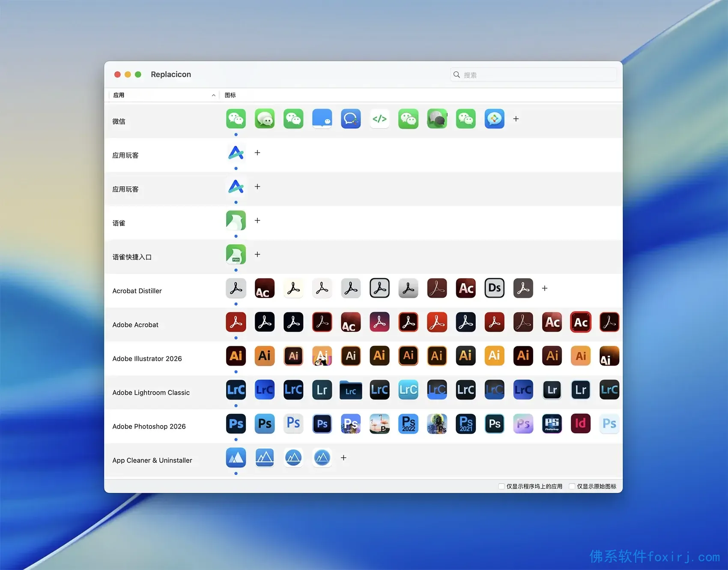Choose the magenta gradient icon for Adobe Acrobat
Viewport: 728px width, 570px height.
click(379, 322)
